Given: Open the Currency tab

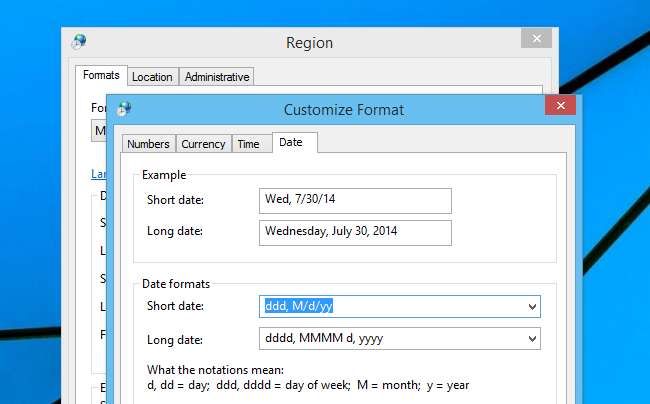Looking at the screenshot, I should tap(203, 144).
